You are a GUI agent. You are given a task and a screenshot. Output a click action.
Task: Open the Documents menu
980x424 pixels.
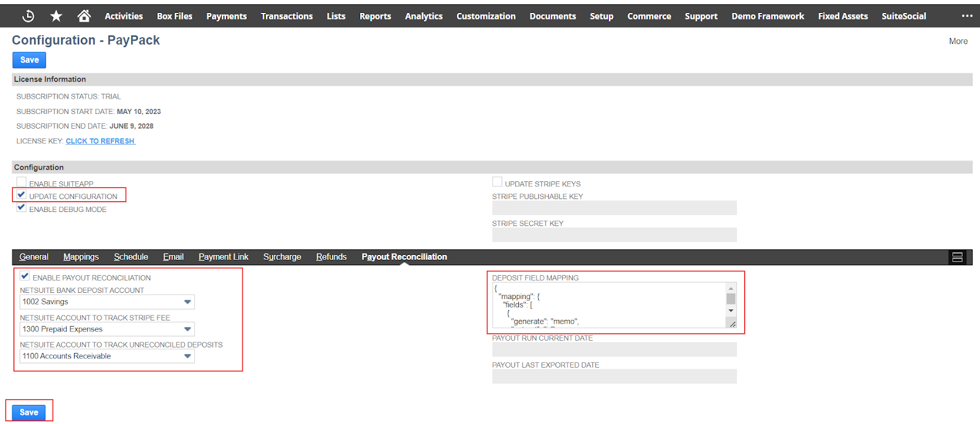pyautogui.click(x=553, y=16)
